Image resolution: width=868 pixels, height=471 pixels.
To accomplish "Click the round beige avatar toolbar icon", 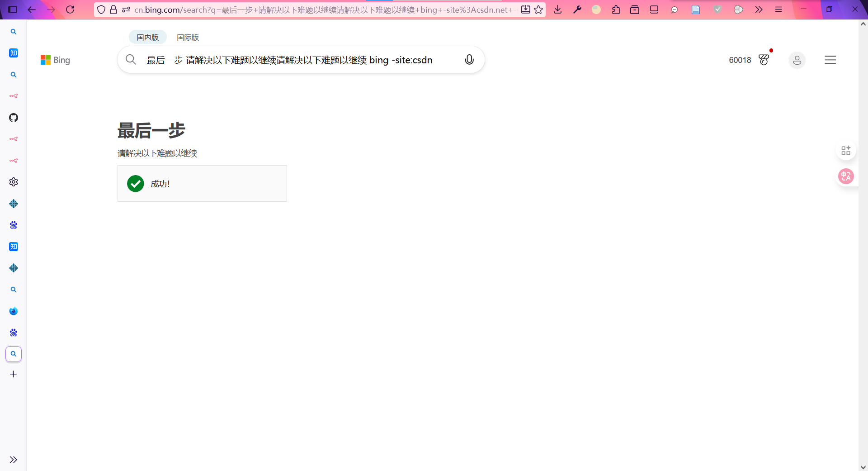I will pos(596,9).
